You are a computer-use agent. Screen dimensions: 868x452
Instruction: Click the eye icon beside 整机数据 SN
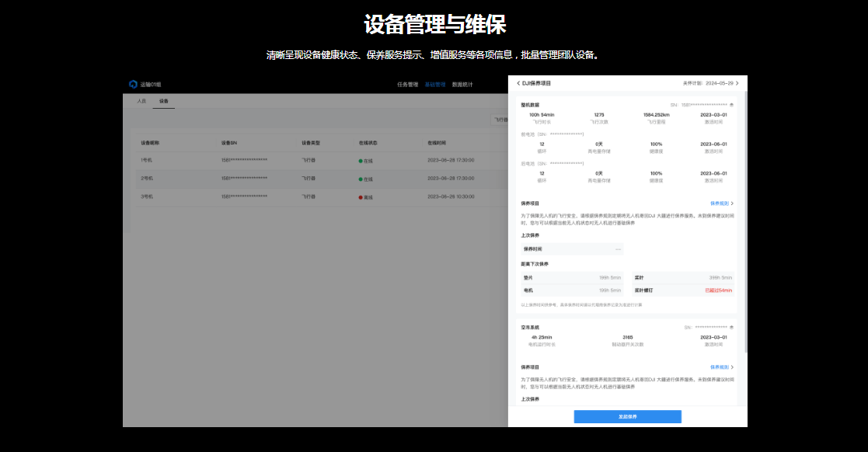[731, 104]
